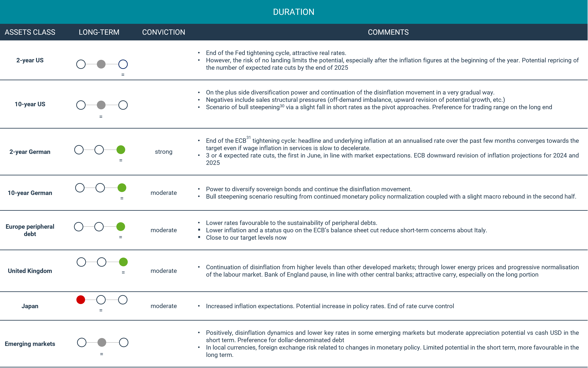Click the COMMENTS column header
The height and width of the screenshot is (368, 588).
pos(388,32)
